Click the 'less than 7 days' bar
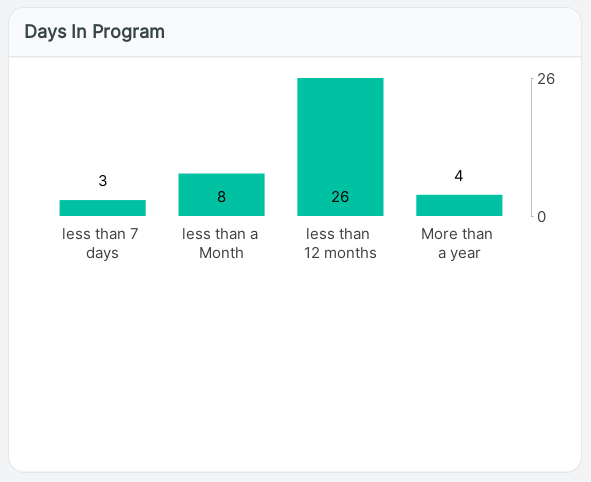This screenshot has width=591, height=482. (103, 208)
